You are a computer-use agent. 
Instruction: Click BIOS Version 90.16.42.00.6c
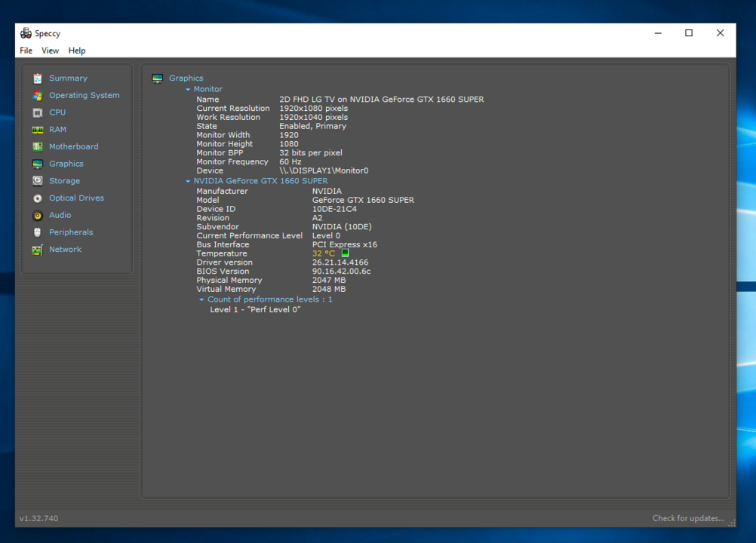click(x=341, y=271)
